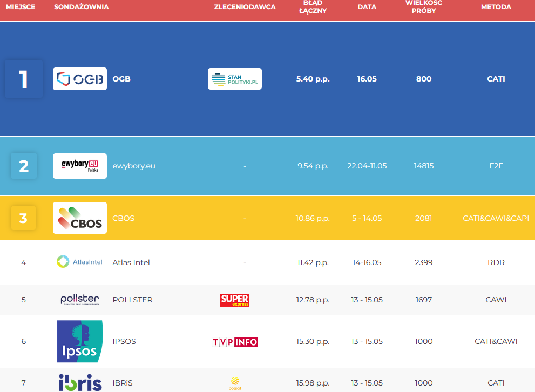The height and width of the screenshot is (392, 535).
Task: Click the Super Express logo
Action: pyautogui.click(x=235, y=300)
